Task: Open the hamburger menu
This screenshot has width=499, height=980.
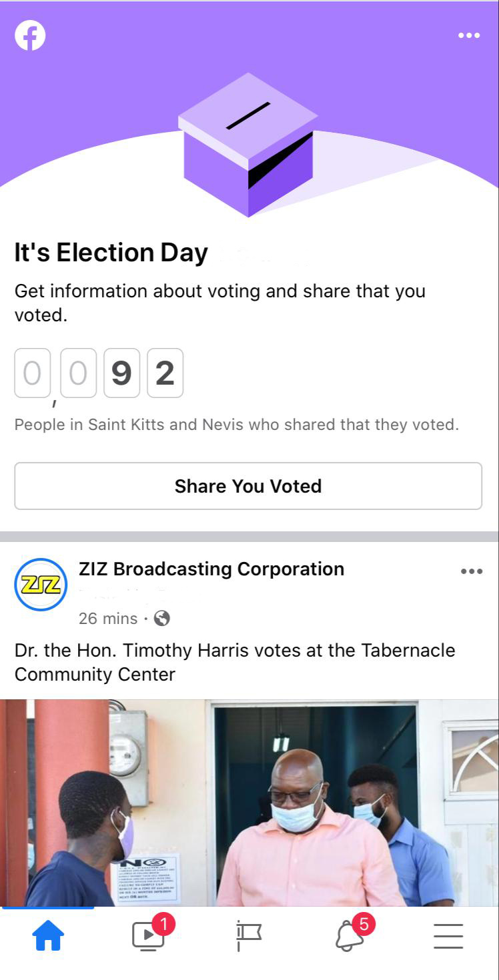Action: click(x=448, y=937)
